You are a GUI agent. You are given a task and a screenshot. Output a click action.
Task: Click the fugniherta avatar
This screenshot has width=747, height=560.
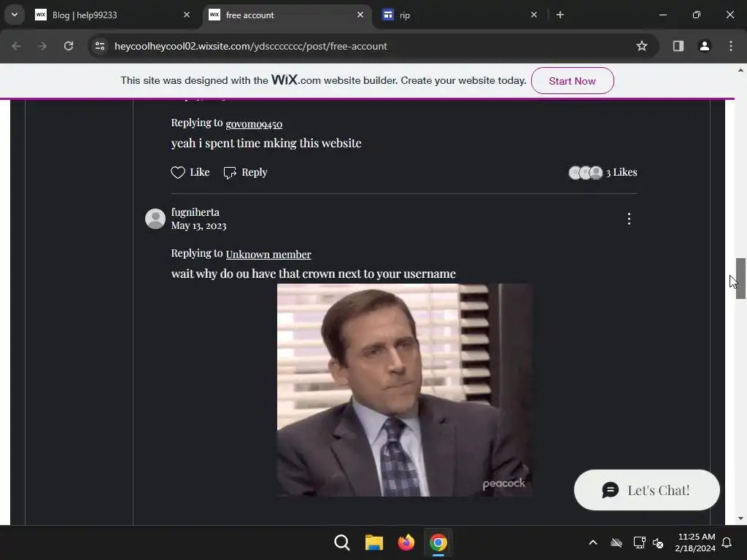click(155, 219)
